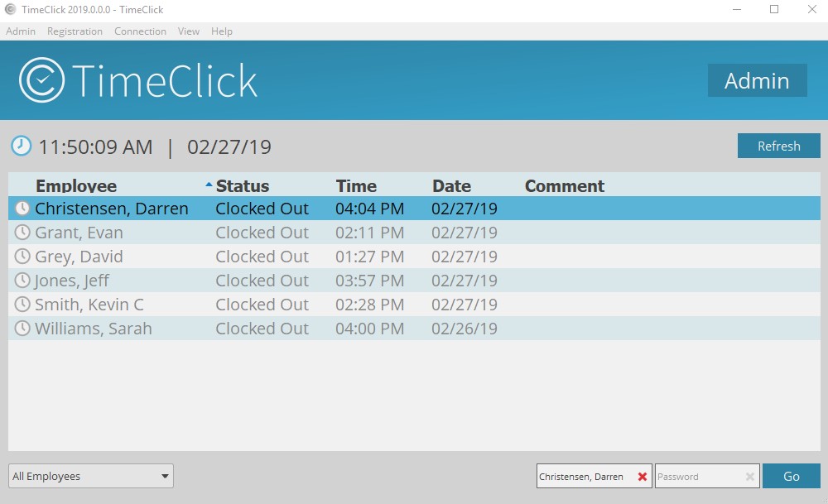The width and height of the screenshot is (828, 504).
Task: Click the Go button
Action: click(x=791, y=476)
